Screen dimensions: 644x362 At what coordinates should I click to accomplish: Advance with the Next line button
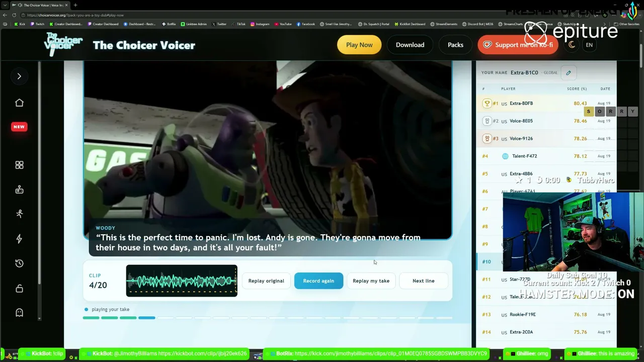tap(423, 281)
